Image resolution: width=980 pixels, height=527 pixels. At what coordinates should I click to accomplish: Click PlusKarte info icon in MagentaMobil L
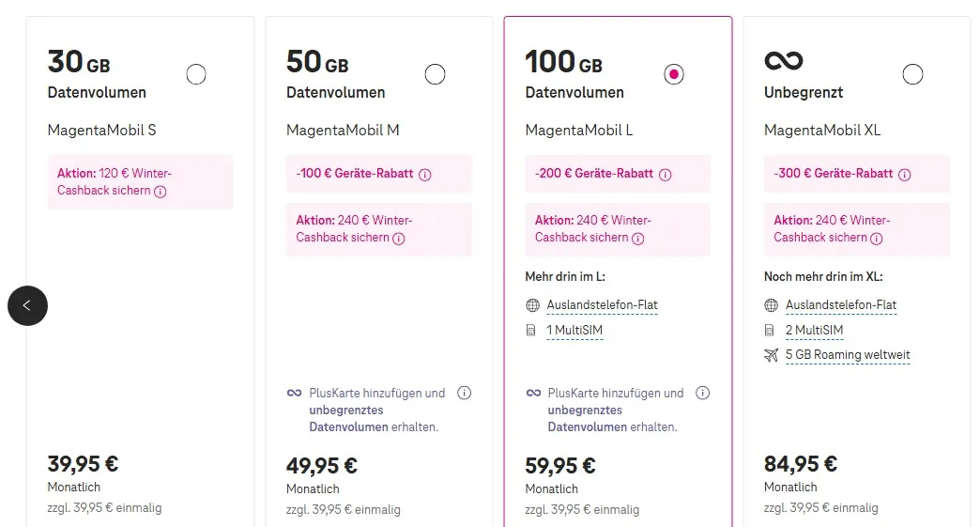pyautogui.click(x=702, y=393)
